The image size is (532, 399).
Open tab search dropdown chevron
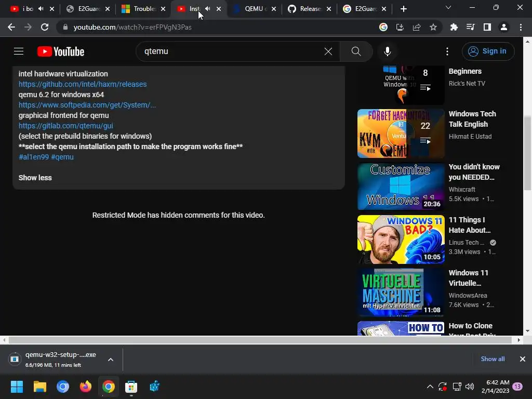[x=448, y=7]
